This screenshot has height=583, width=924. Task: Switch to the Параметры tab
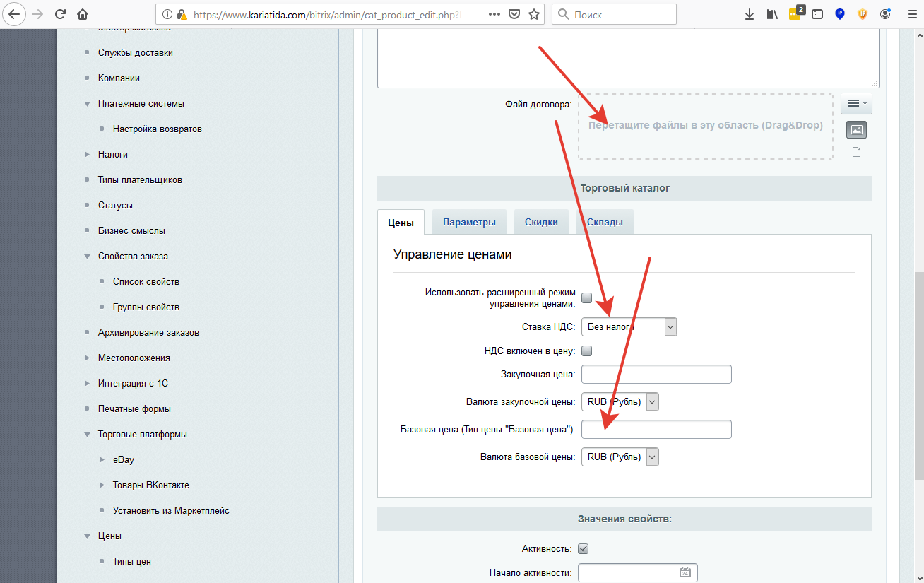469,222
